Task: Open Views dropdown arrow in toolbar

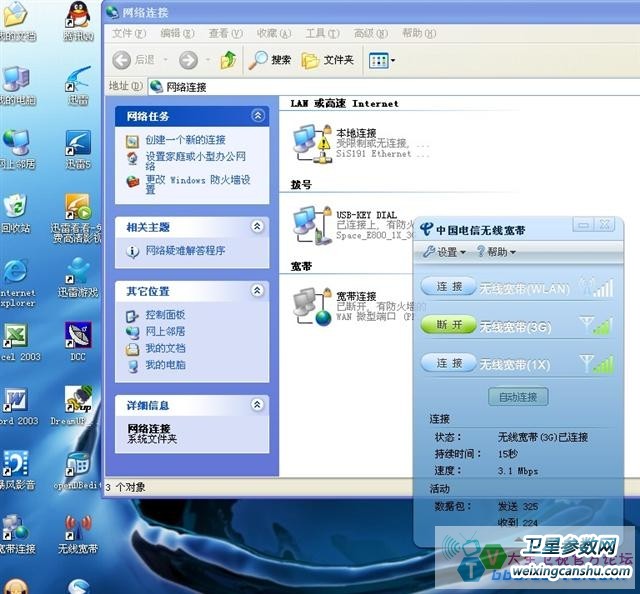Action: click(393, 61)
